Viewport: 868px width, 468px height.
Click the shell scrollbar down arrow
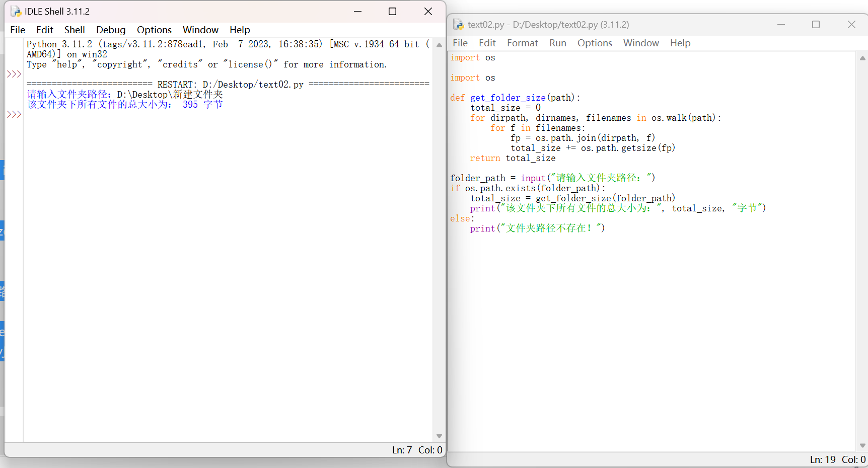439,436
